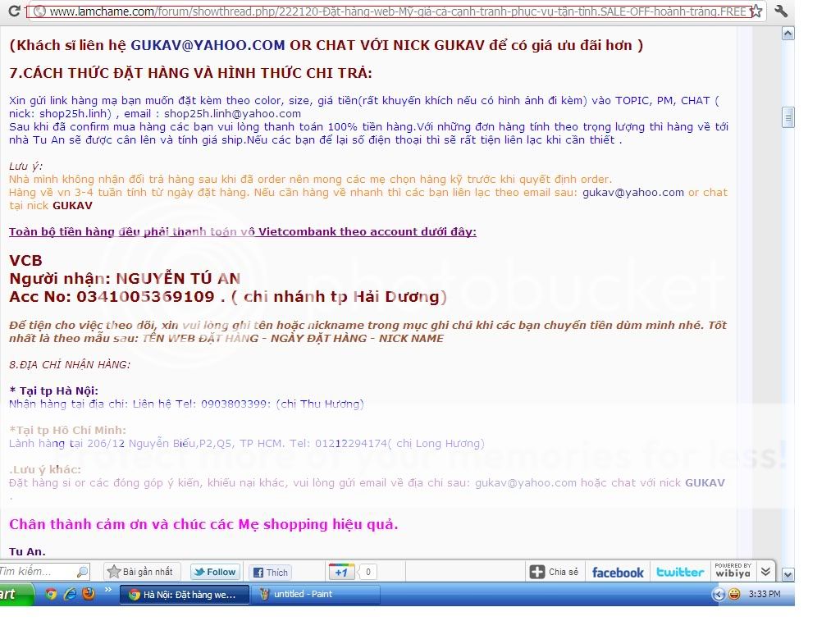Open Yahoo Messenger smiley tray icon
Screen dimensions: 840x630
tap(734, 594)
